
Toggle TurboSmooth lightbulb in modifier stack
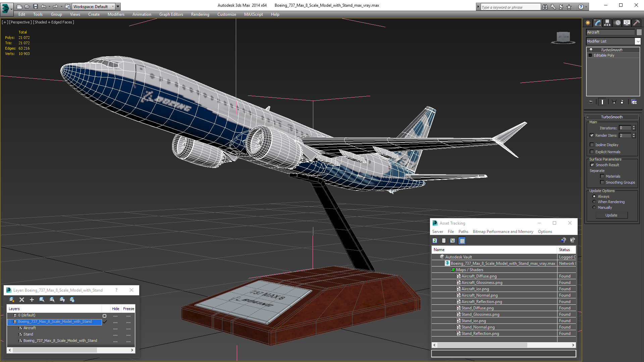pyautogui.click(x=591, y=50)
